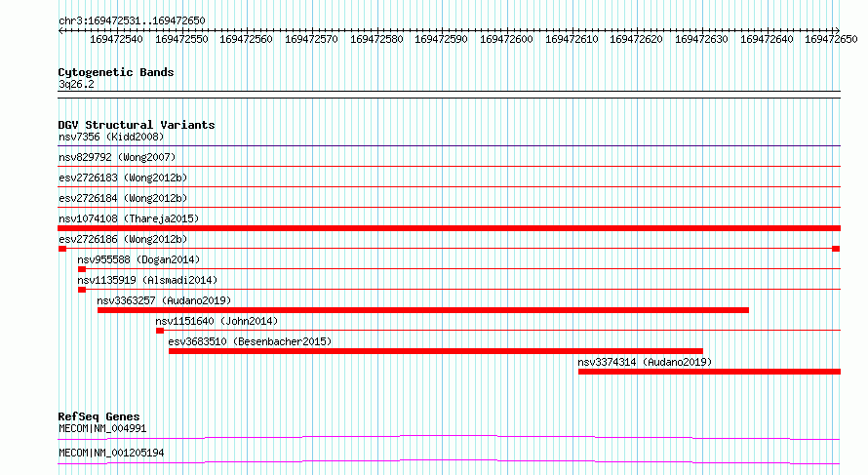Click the nsv1151640 red start block
Image resolution: width=868 pixels, height=475 pixels.
[x=159, y=331]
